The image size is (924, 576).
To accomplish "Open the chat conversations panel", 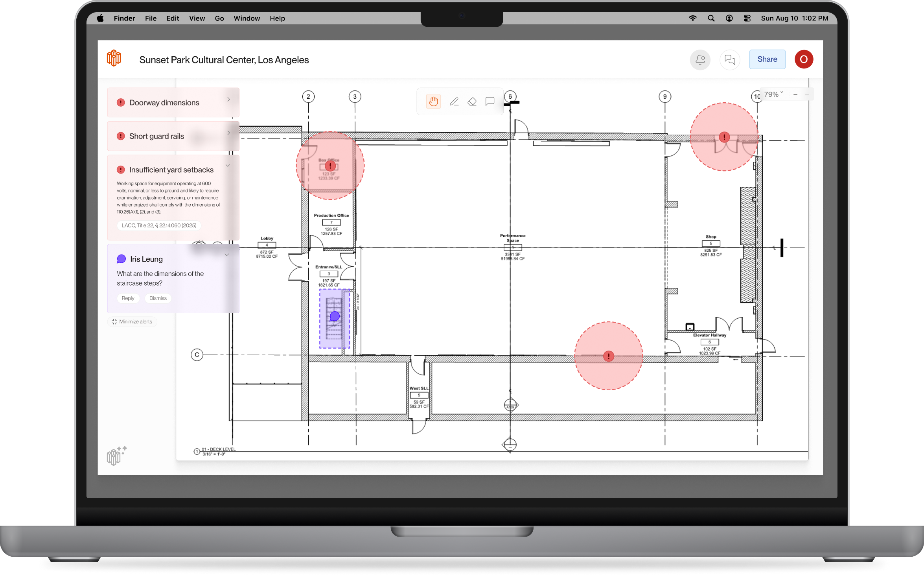I will 730,59.
